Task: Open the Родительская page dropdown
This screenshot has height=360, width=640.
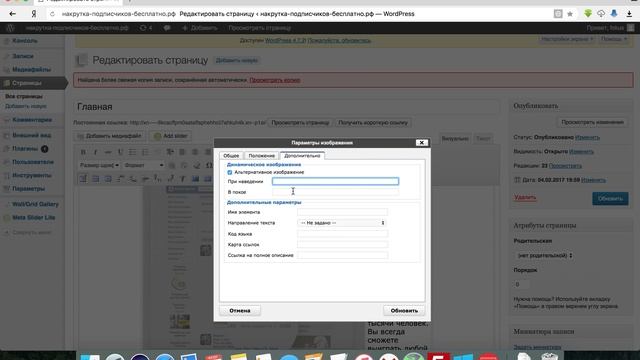Action: pos(544,256)
